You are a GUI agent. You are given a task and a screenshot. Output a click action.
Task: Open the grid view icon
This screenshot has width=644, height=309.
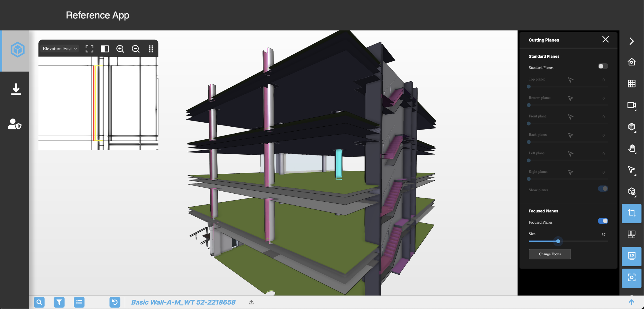pos(631,84)
